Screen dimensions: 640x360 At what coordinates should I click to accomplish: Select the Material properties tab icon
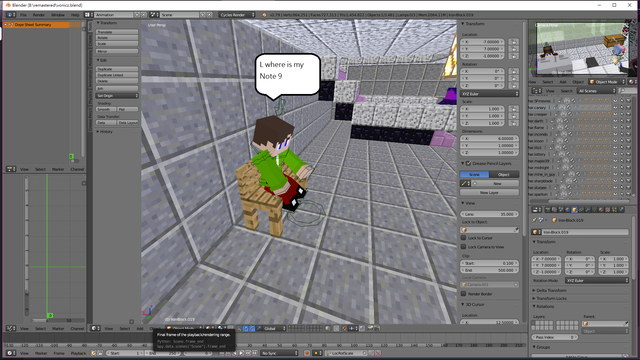[x=601, y=210]
